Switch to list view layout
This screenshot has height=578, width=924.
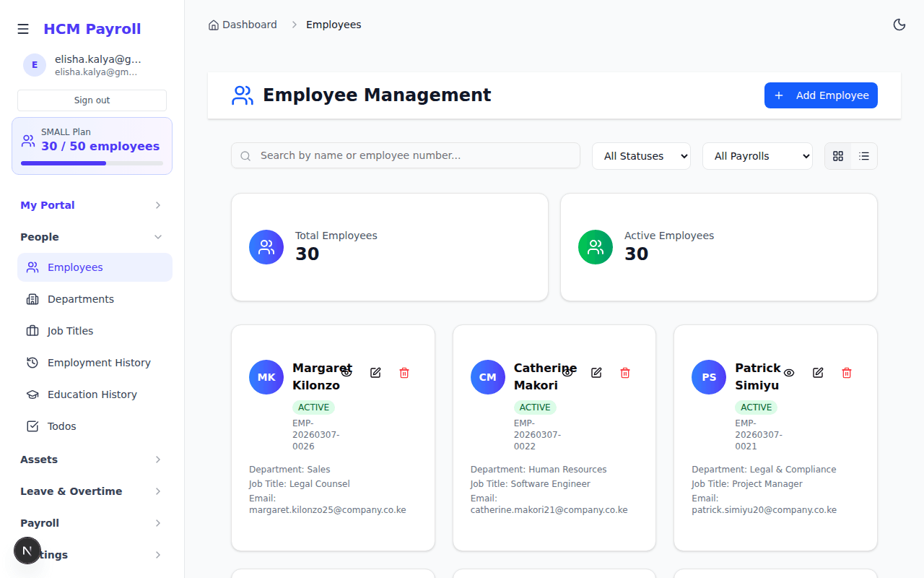click(x=864, y=155)
